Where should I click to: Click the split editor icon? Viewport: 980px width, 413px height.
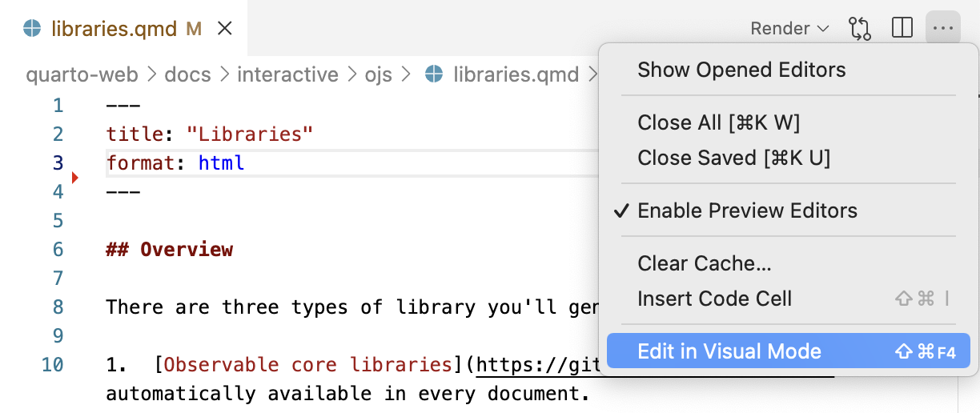902,29
